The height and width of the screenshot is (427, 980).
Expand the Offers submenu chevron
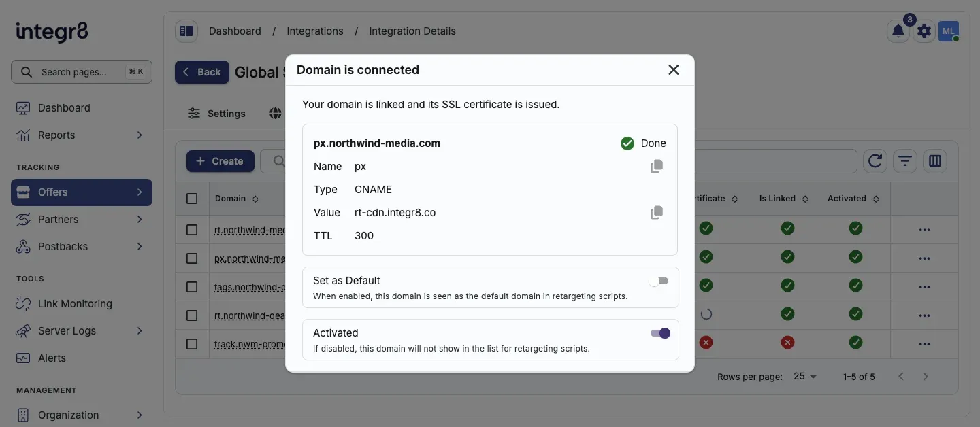point(140,192)
